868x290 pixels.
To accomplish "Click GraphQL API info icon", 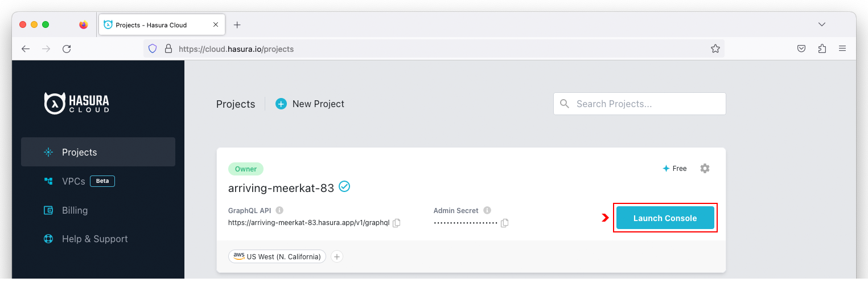I will [279, 210].
